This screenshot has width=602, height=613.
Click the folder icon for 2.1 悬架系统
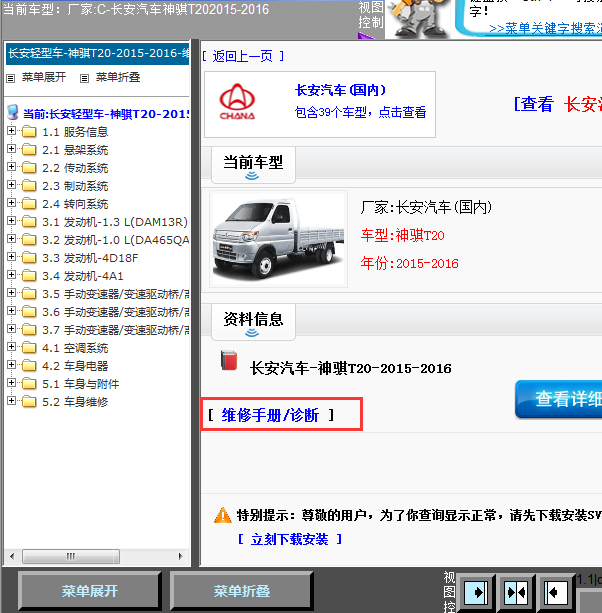pyautogui.click(x=29, y=149)
